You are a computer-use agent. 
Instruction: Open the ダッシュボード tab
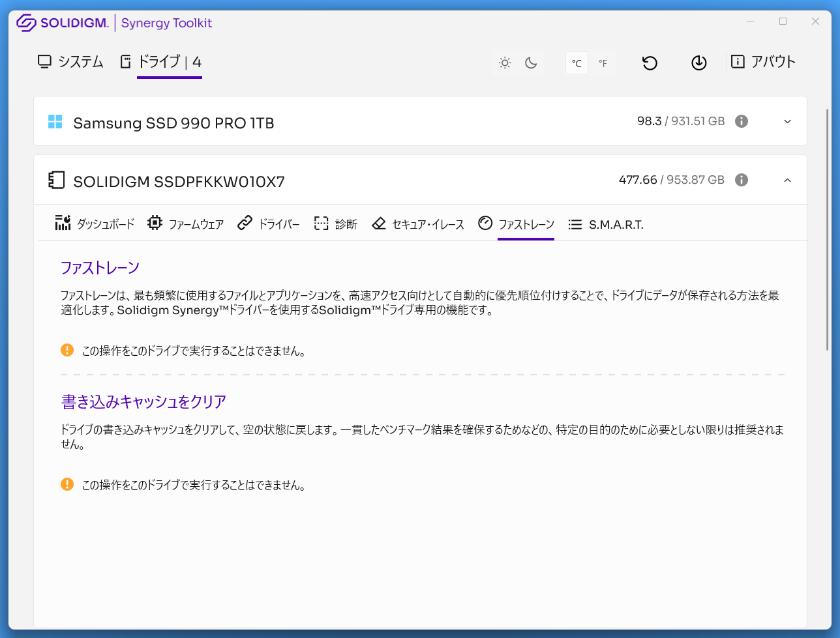(95, 224)
